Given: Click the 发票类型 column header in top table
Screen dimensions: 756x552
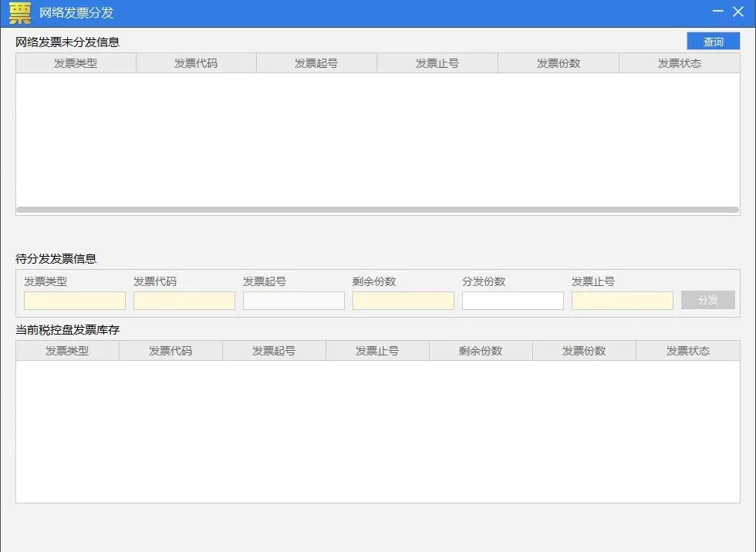Looking at the screenshot, I should tap(75, 62).
